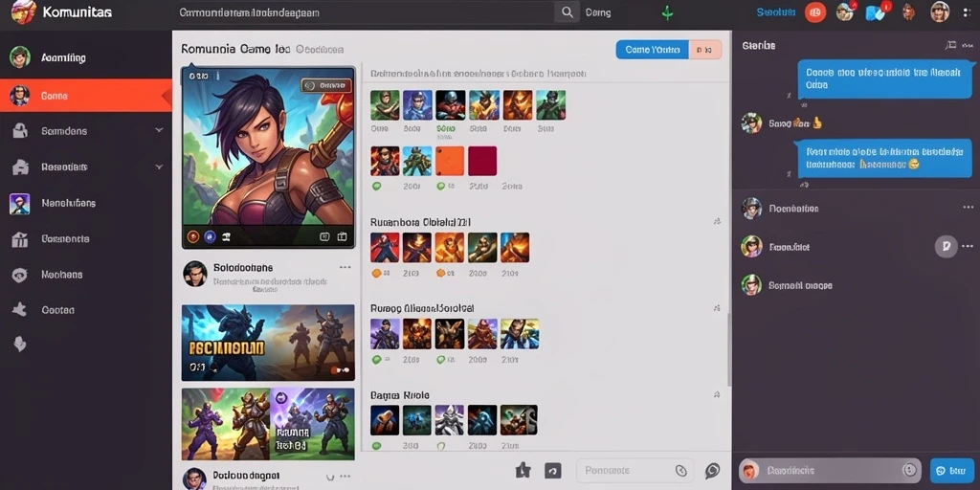Open the purple-and-green heroes banner above Doluoadegnat
The image size is (980, 490).
(x=268, y=424)
